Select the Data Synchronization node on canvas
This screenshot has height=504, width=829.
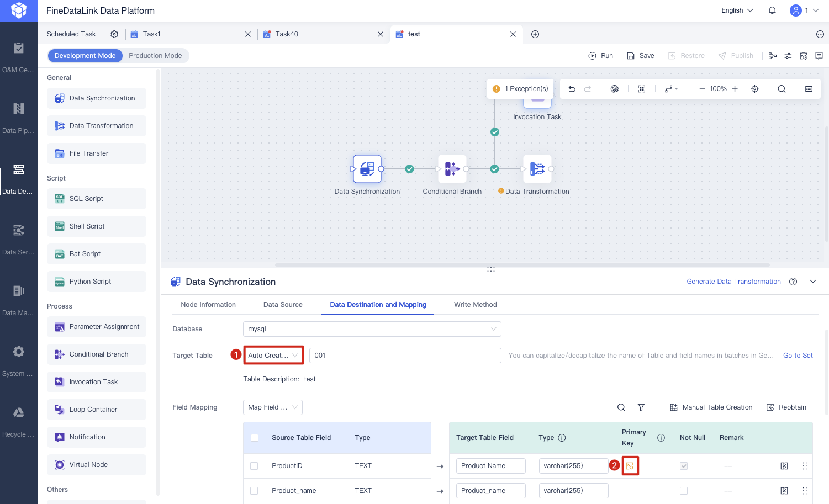tap(367, 169)
